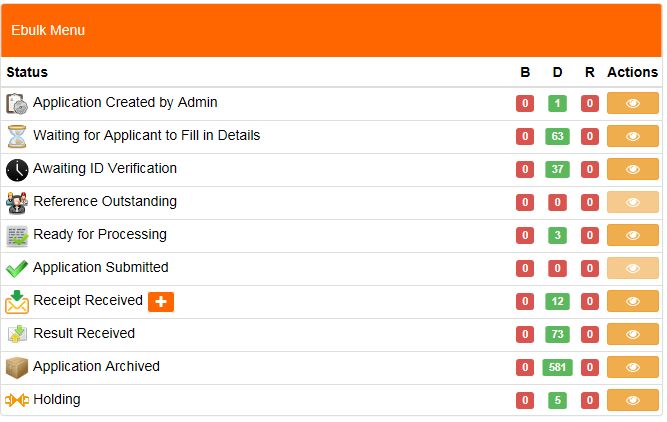Click the green checkmark icon for Application Submitted

(17, 268)
